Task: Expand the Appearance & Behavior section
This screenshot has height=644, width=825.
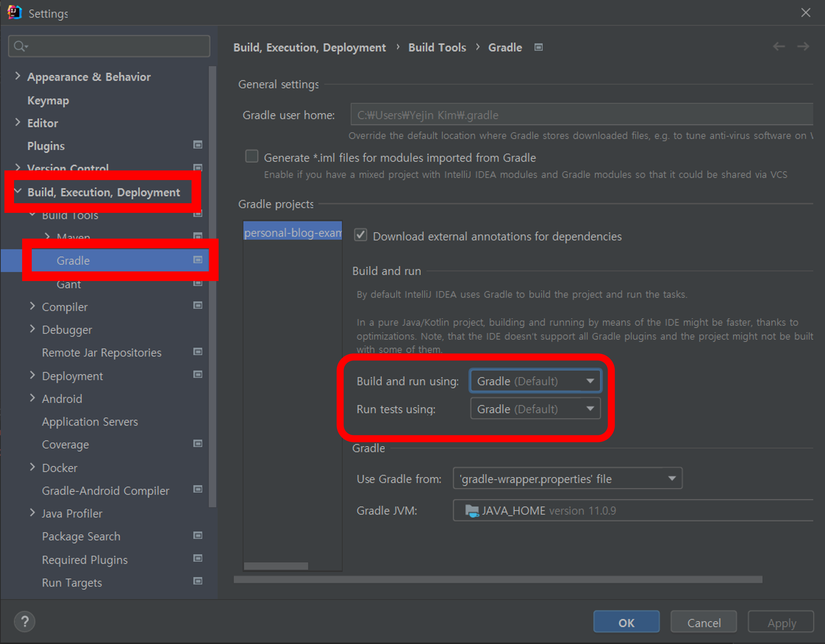Action: tap(17, 76)
